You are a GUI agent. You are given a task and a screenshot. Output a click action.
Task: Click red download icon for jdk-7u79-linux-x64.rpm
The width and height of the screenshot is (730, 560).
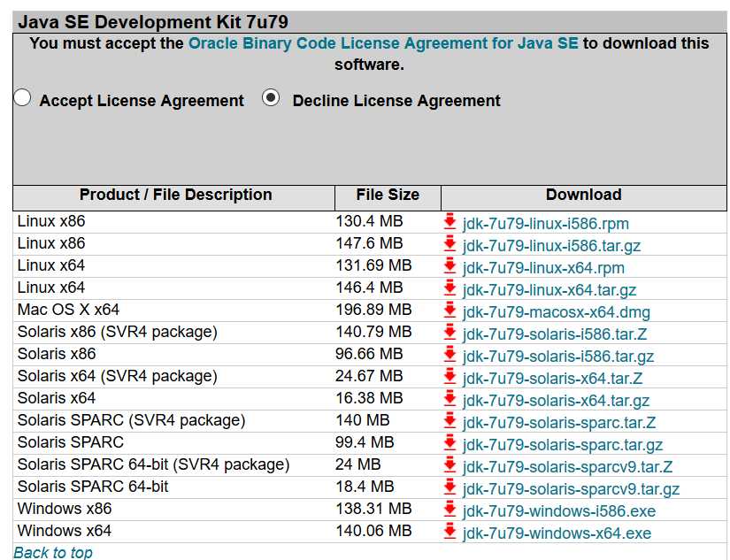[x=450, y=265]
